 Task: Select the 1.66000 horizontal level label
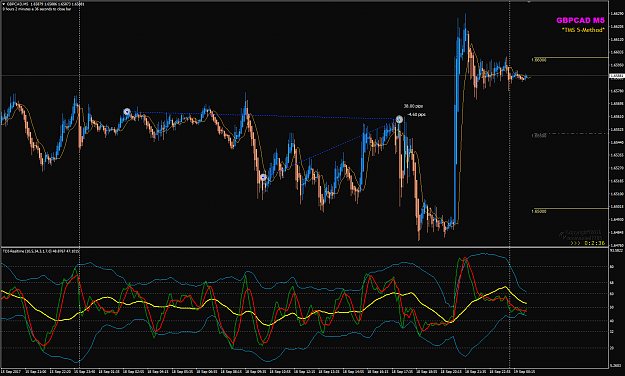tap(539, 60)
